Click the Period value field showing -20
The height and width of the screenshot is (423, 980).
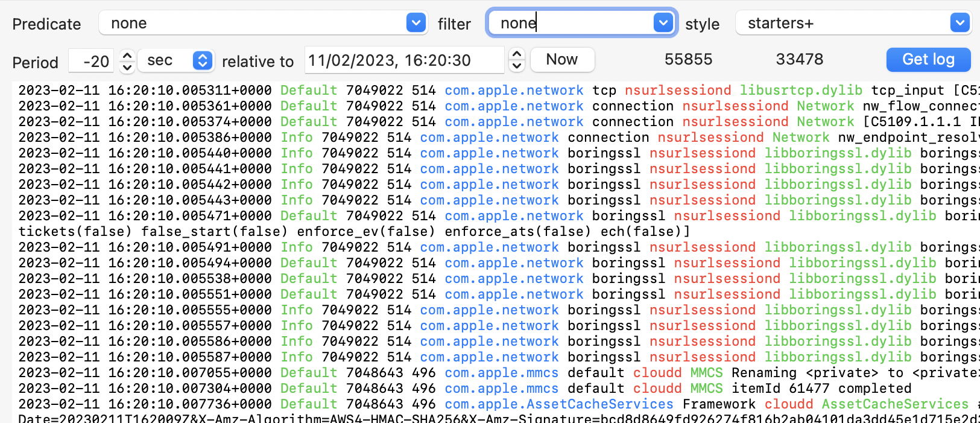point(92,61)
